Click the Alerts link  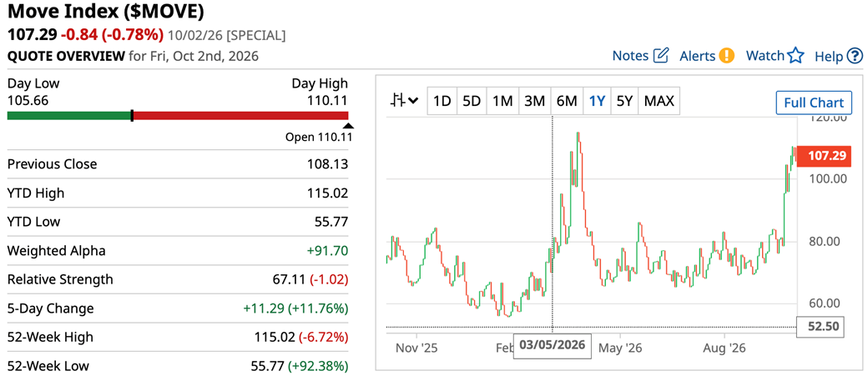(x=698, y=56)
